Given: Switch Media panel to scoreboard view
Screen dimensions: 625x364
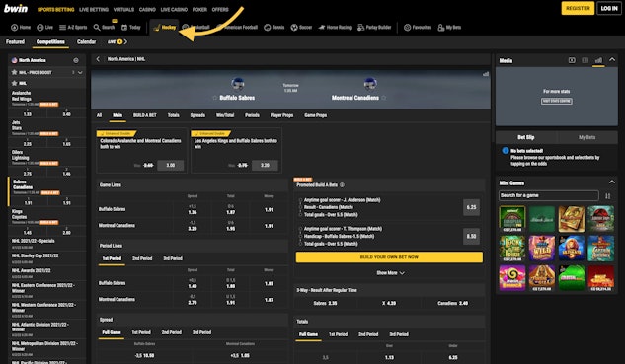Looking at the screenshot, I should [586, 60].
